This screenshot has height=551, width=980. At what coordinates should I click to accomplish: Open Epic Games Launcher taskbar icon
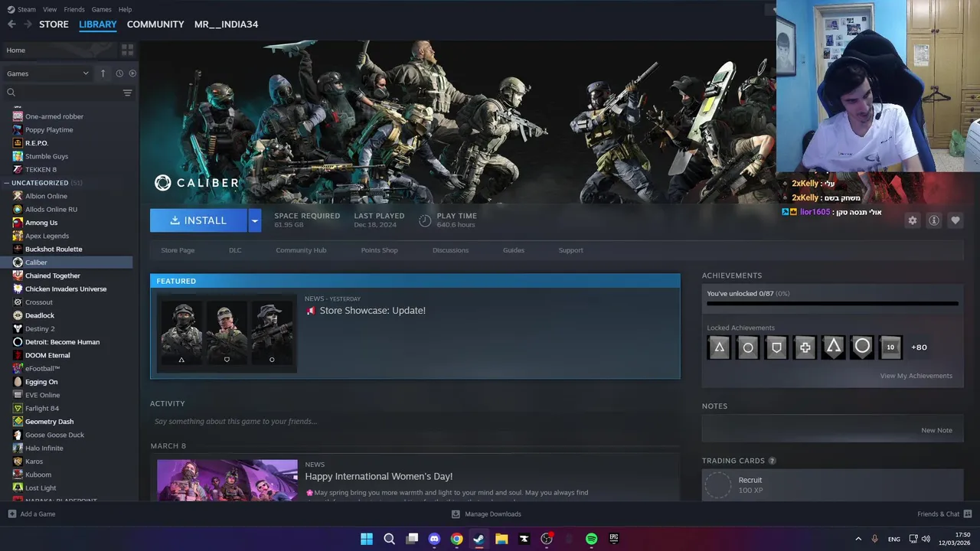click(613, 539)
